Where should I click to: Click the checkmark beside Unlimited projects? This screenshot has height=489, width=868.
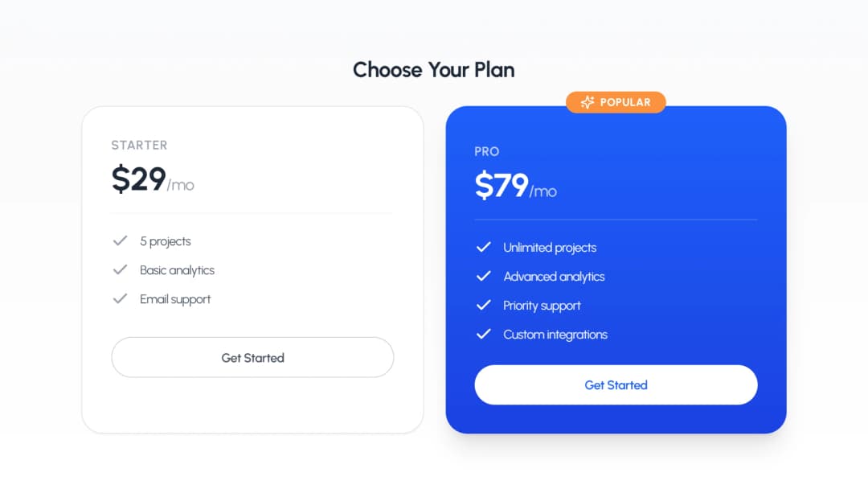(x=484, y=247)
